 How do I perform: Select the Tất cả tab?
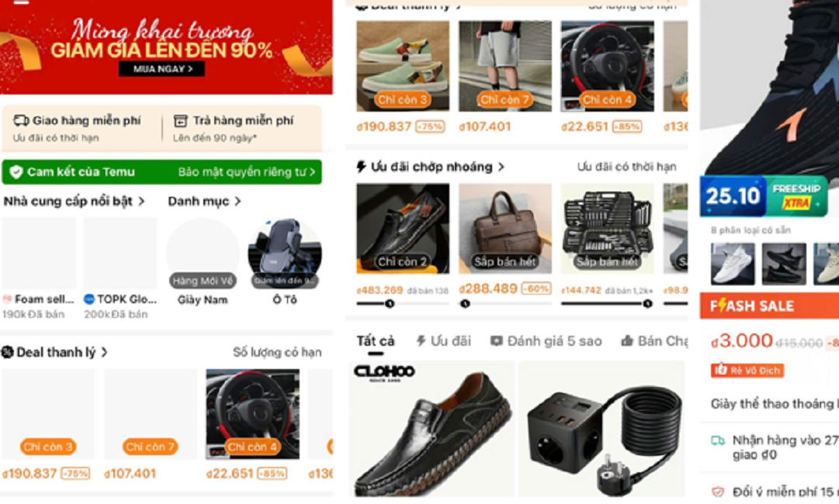click(375, 341)
